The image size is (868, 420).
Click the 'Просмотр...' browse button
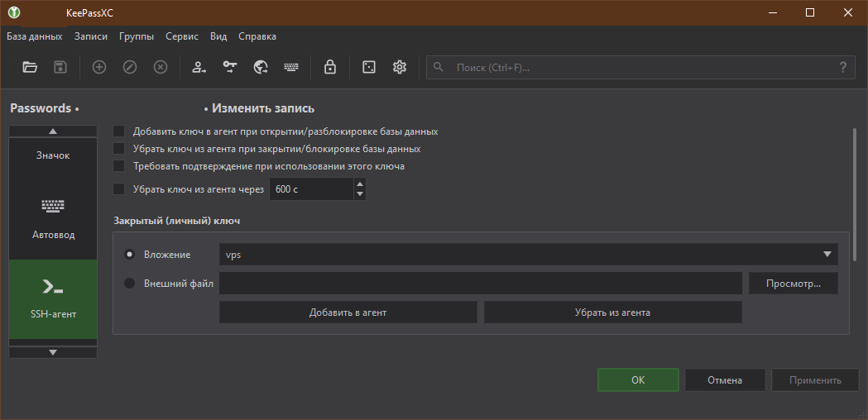(793, 284)
